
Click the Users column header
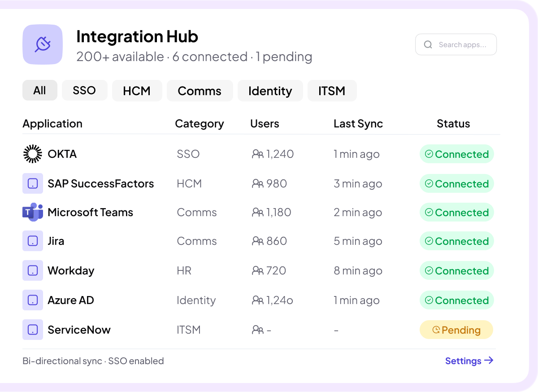(265, 124)
